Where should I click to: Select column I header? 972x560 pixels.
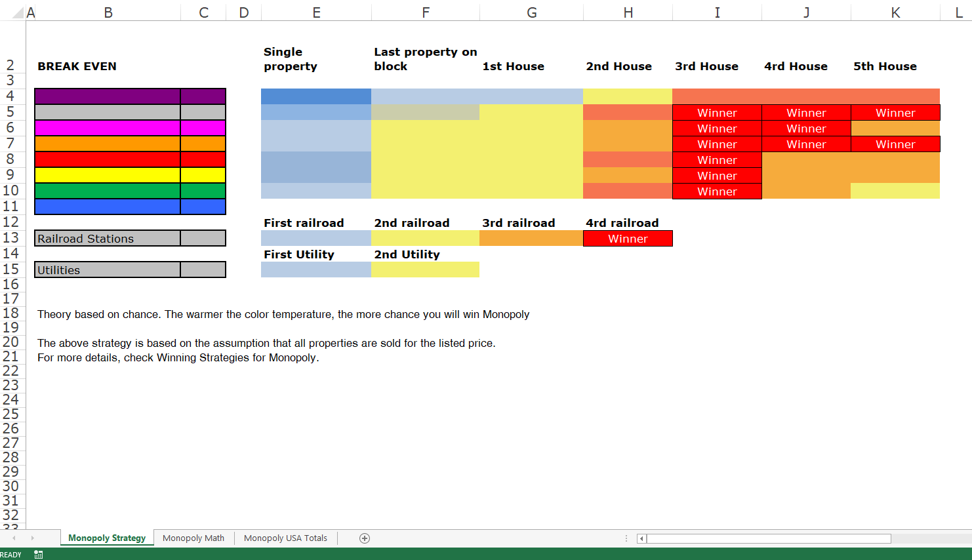coord(717,12)
